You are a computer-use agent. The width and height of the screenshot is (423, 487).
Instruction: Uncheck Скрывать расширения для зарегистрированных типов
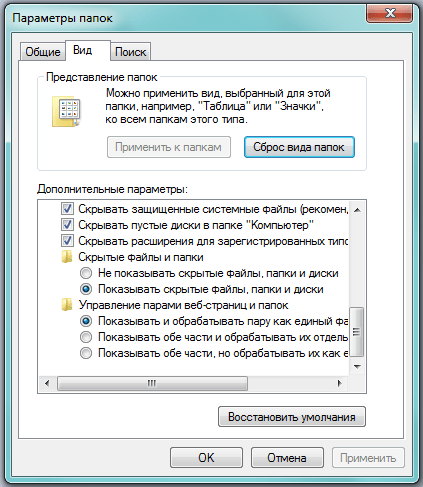[x=67, y=241]
